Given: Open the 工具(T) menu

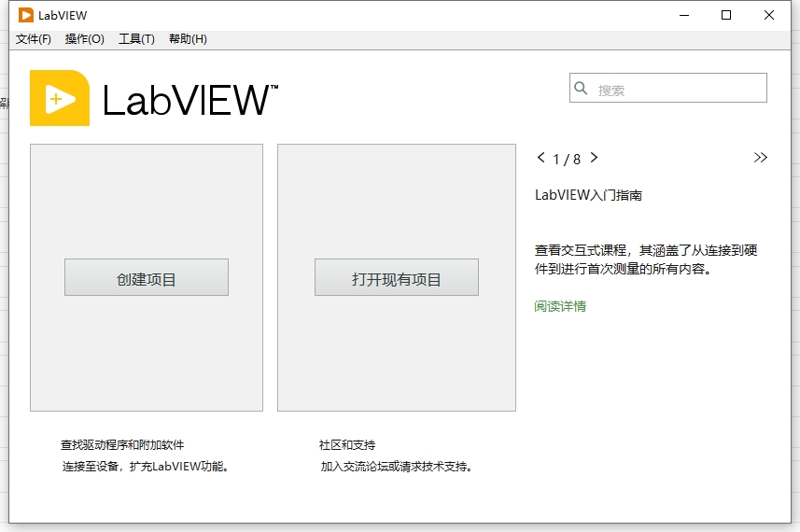Looking at the screenshot, I should 136,39.
